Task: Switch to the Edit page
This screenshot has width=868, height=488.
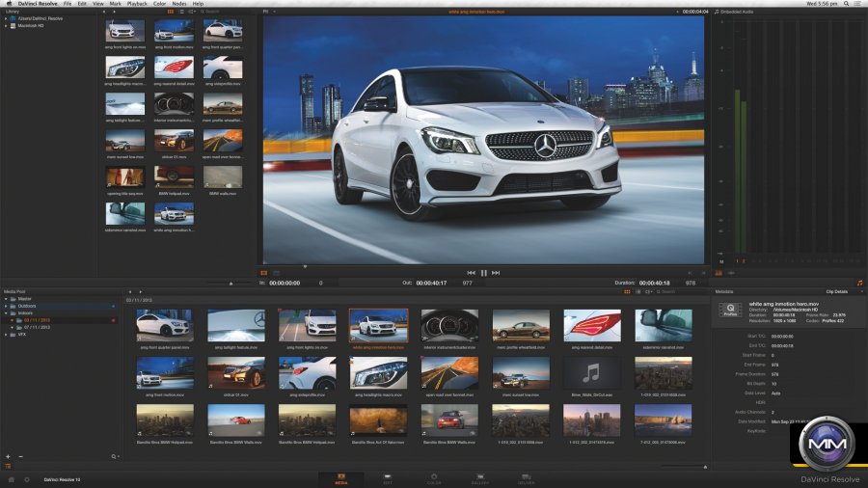Action: [388, 477]
